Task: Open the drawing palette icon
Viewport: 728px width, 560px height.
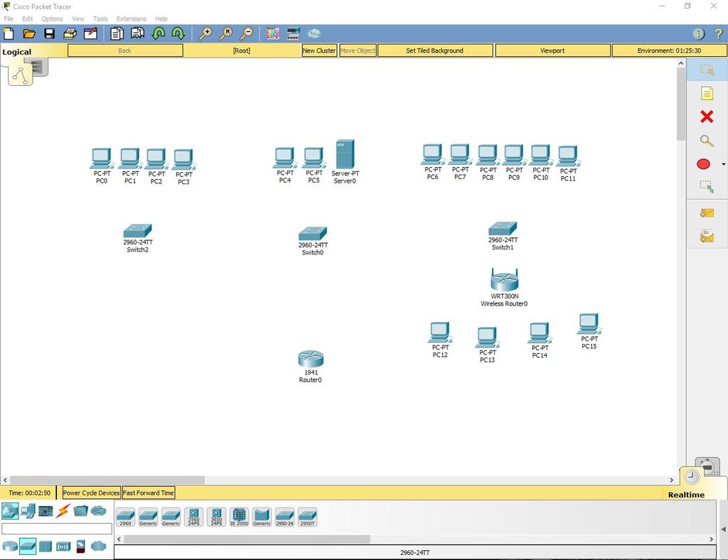Action: [273, 33]
